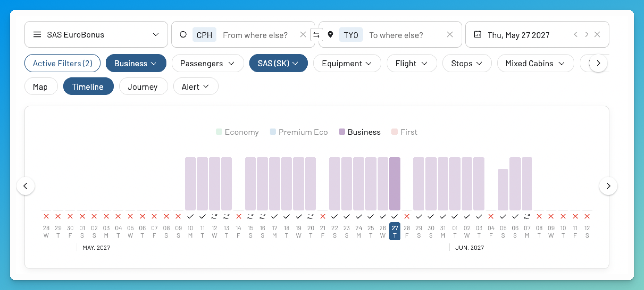Image resolution: width=644 pixels, height=290 pixels.
Task: Expand the Passengers filter
Action: coord(208,63)
